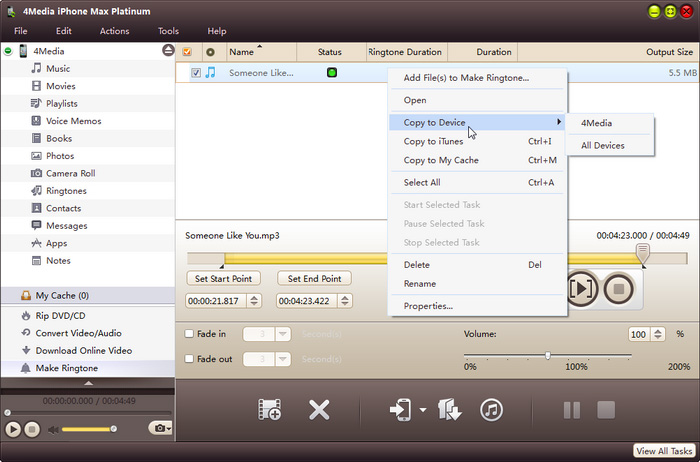Click the camera snapshot icon in preview player

pos(160,428)
